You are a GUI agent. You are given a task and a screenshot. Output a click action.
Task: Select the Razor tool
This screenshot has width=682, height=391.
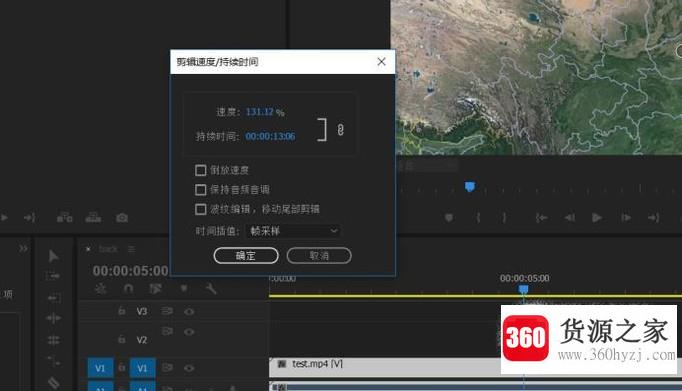tap(53, 382)
